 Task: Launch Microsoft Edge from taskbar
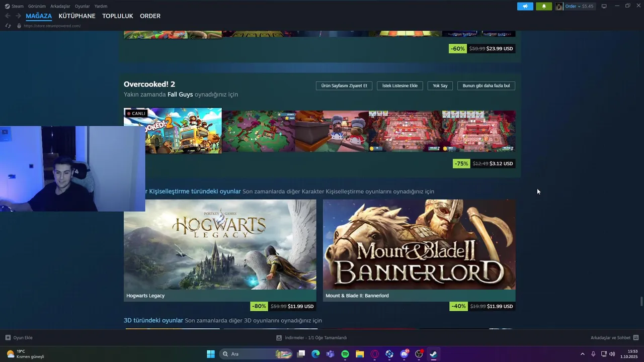pyautogui.click(x=315, y=354)
